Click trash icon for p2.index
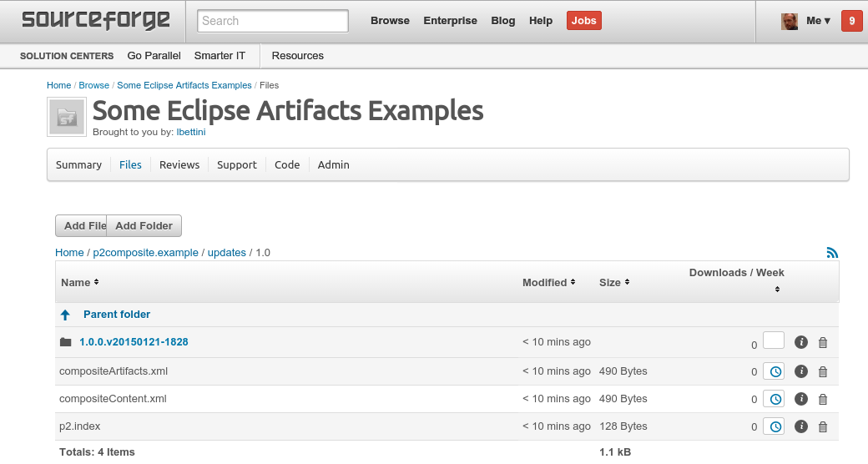This screenshot has height=464, width=868. point(823,427)
